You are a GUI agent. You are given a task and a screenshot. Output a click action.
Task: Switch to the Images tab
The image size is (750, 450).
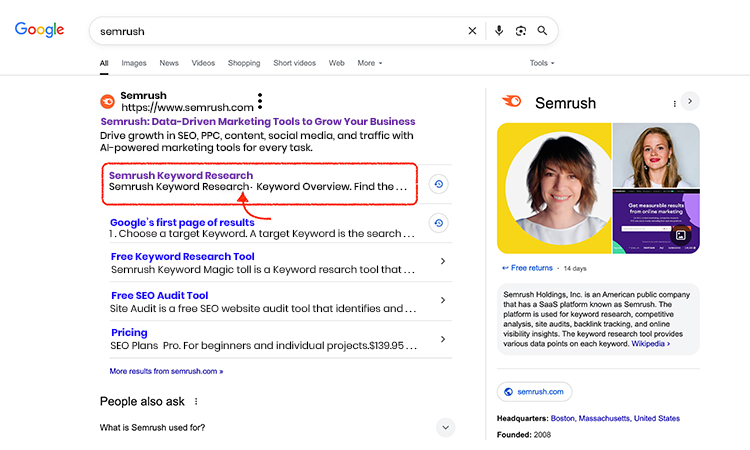coord(134,63)
